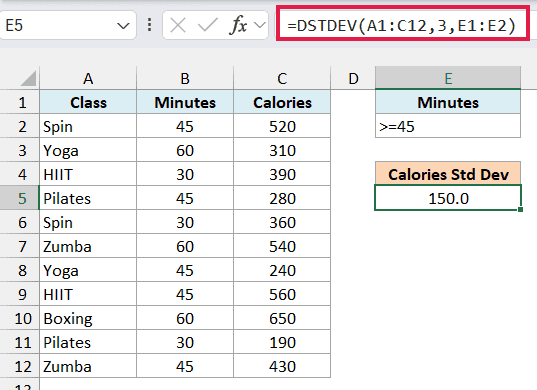The height and width of the screenshot is (390, 537).
Task: Select the HIIT cell in row 9
Action: (x=88, y=294)
